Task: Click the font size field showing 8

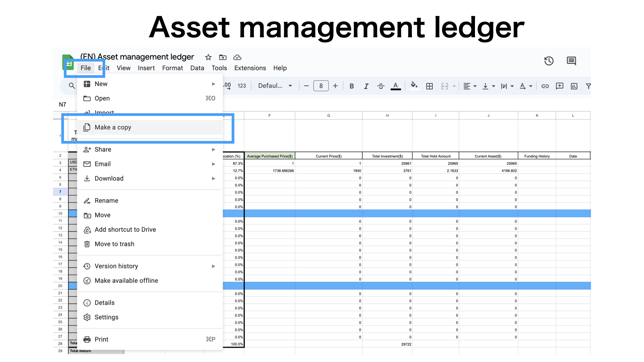Action: click(x=321, y=86)
